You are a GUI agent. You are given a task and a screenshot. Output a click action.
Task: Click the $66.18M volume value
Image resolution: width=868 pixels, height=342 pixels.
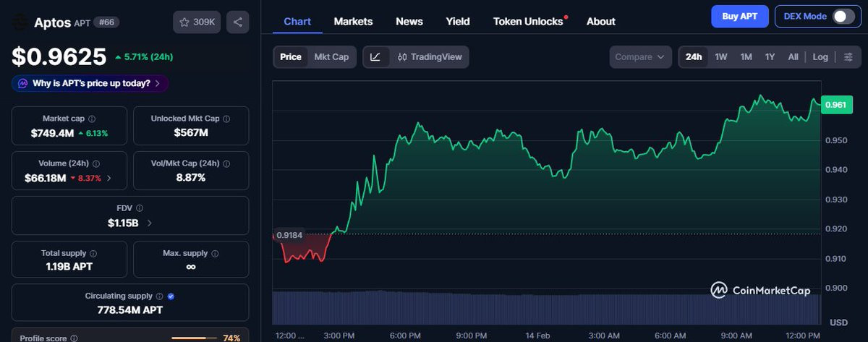point(46,178)
